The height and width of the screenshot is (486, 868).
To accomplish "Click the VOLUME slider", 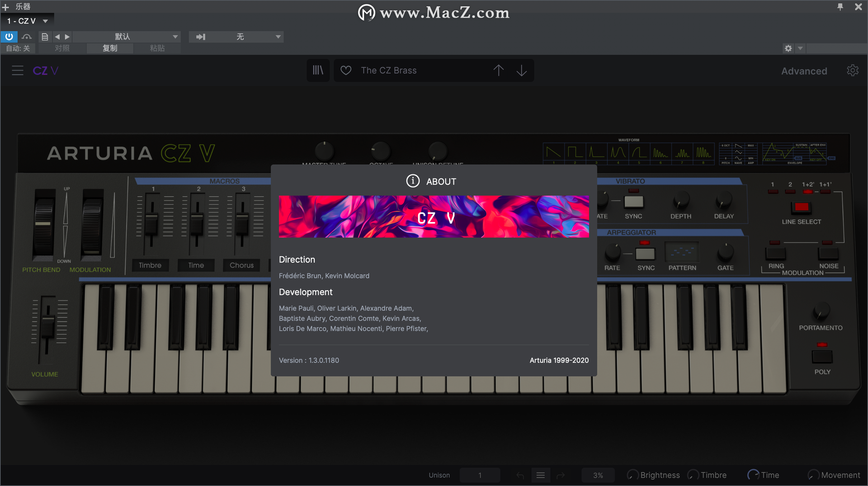I will 47,327.
